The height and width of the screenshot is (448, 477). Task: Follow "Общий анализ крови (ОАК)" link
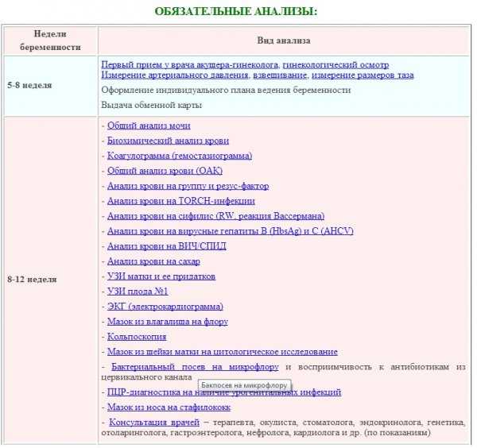coord(165,171)
